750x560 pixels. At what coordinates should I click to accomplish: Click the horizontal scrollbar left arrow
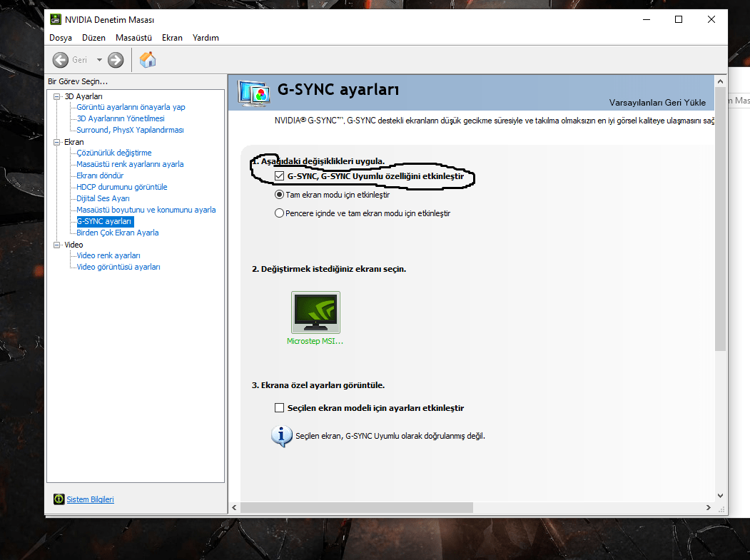coord(234,507)
